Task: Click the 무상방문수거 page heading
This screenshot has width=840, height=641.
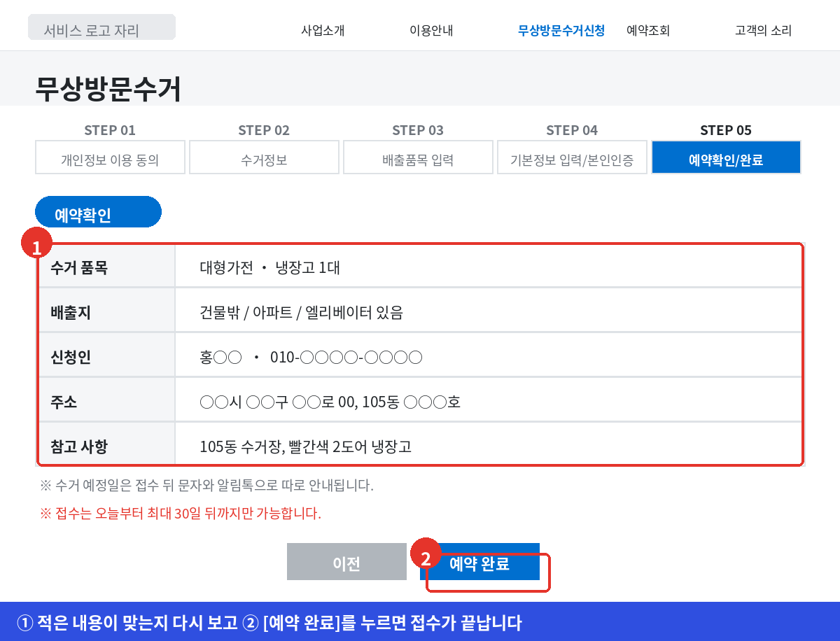Action: (x=108, y=89)
